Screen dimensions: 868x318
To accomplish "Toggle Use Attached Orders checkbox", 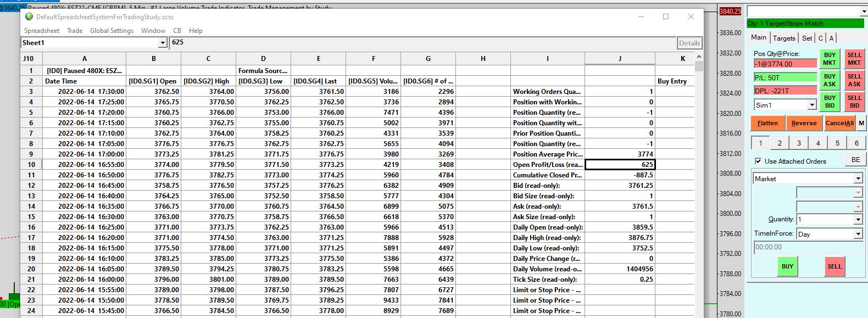I will [758, 161].
